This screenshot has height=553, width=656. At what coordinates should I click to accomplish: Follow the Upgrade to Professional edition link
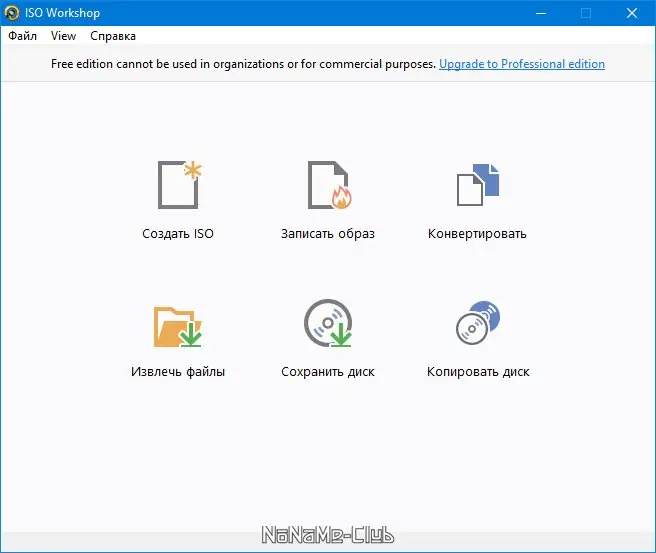pyautogui.click(x=522, y=64)
